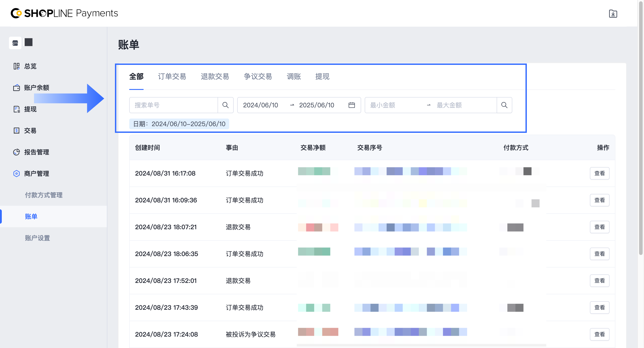Switch to the 订单交易 tab

(172, 76)
